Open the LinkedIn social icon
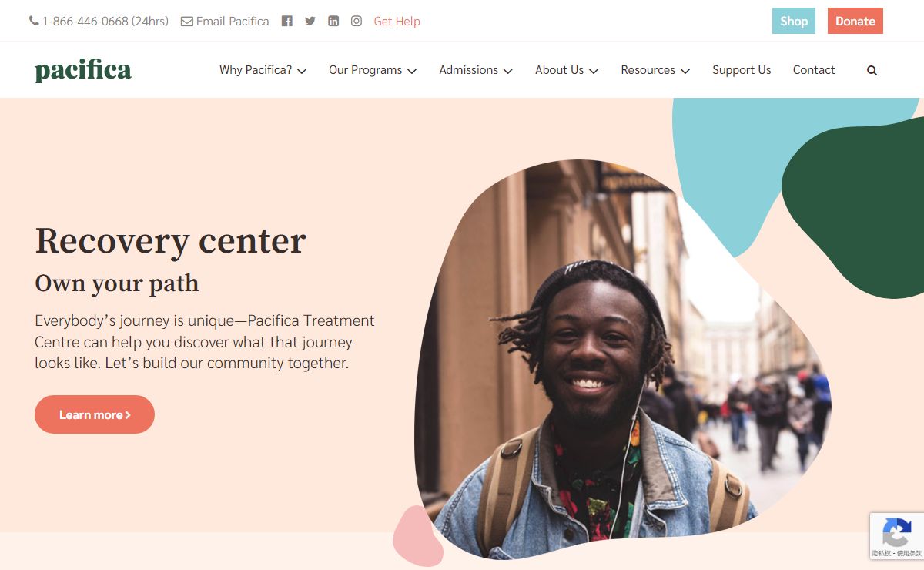 [333, 22]
